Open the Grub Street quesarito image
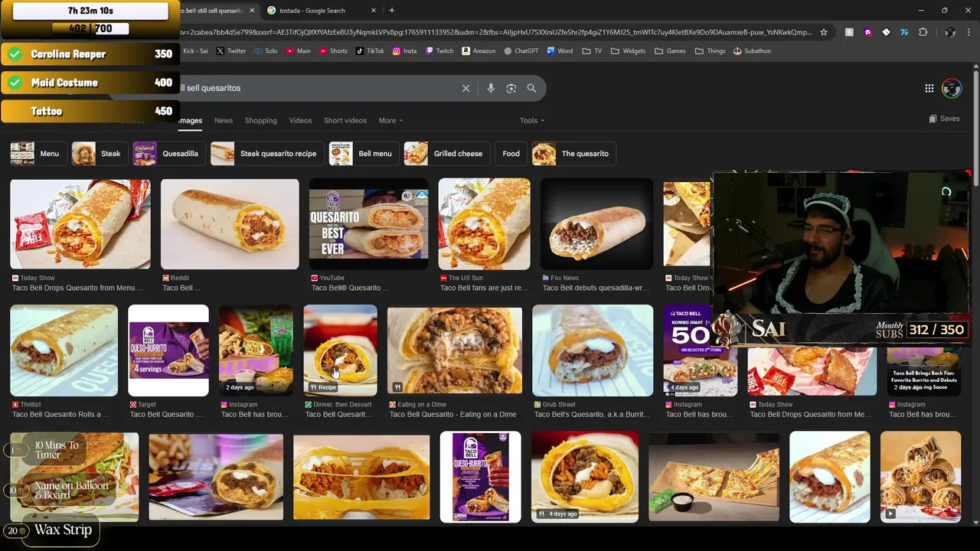The width and height of the screenshot is (980, 551). (593, 350)
